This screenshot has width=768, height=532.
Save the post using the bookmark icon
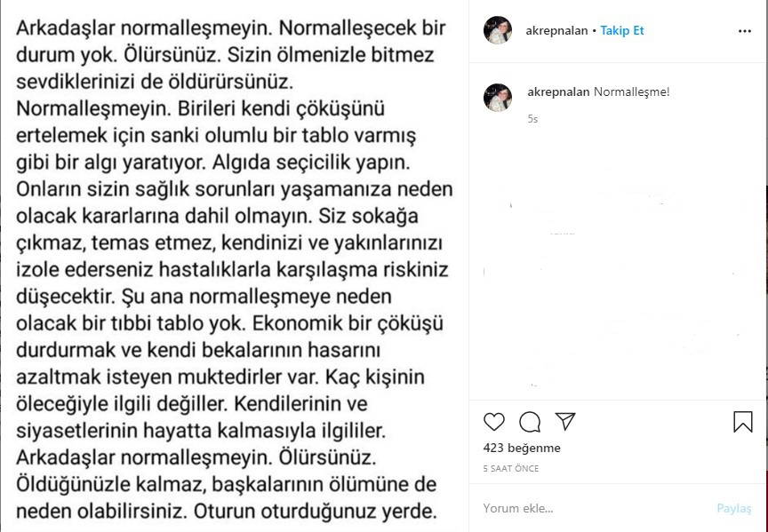tap(743, 422)
